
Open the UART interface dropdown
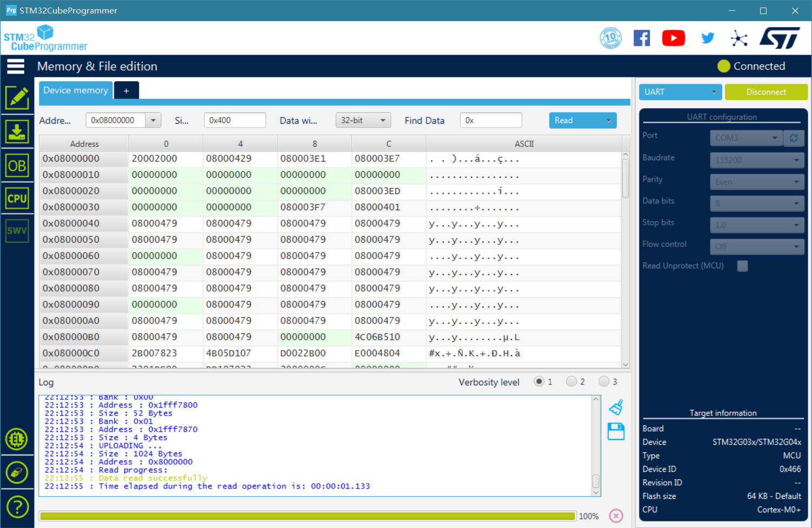tap(680, 92)
